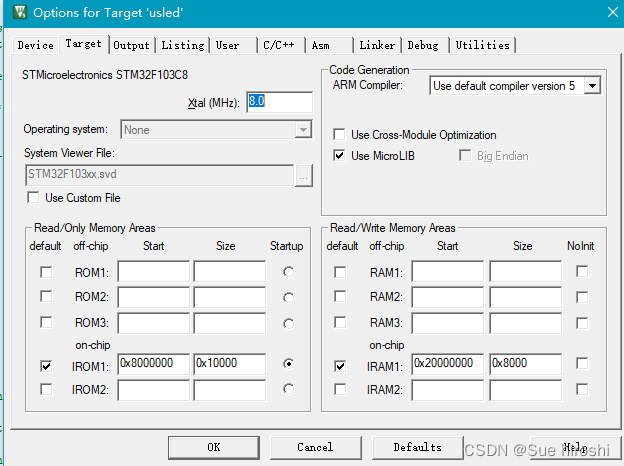Screen dimensions: 624x466
Task: Click the Keil uVision icon in title bar
Action: click(20, 12)
